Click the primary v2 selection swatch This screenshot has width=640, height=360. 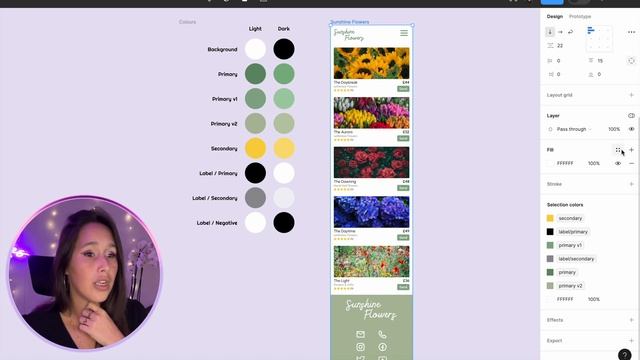point(550,286)
